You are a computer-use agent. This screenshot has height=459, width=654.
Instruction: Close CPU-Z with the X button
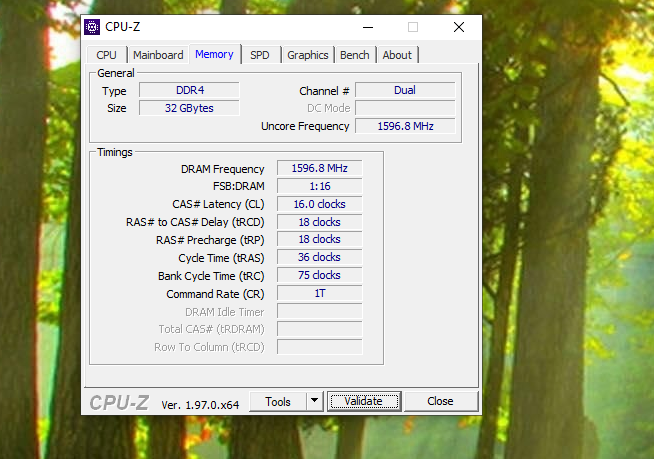(x=459, y=28)
